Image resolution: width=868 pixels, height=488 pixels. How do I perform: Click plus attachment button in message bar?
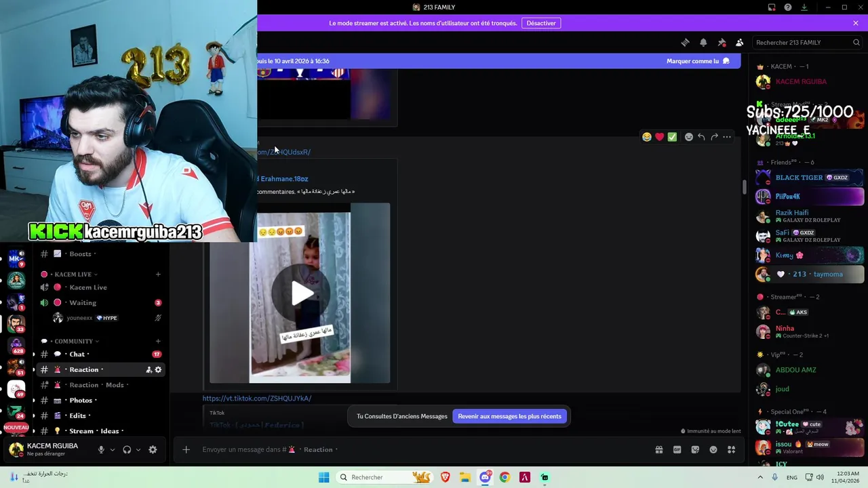click(186, 449)
